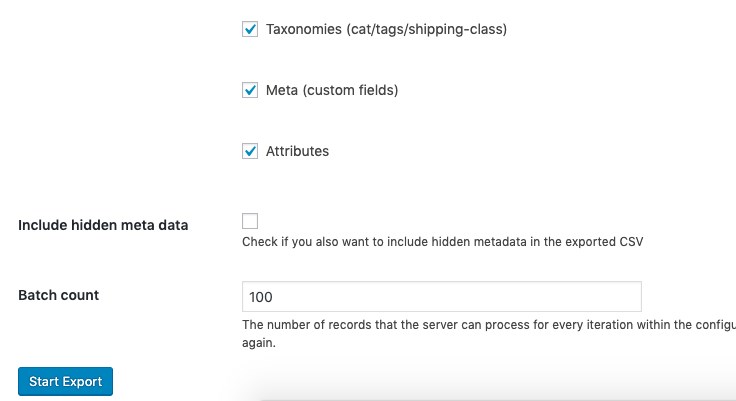Click the Batch count heading label
The image size is (736, 401).
click(x=59, y=295)
